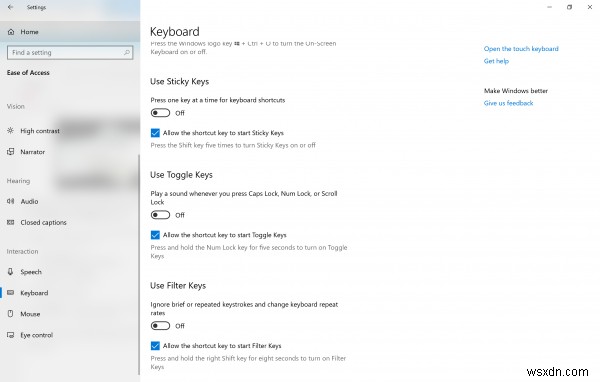Click the Hearing section label
The image size is (600, 382).
point(18,181)
